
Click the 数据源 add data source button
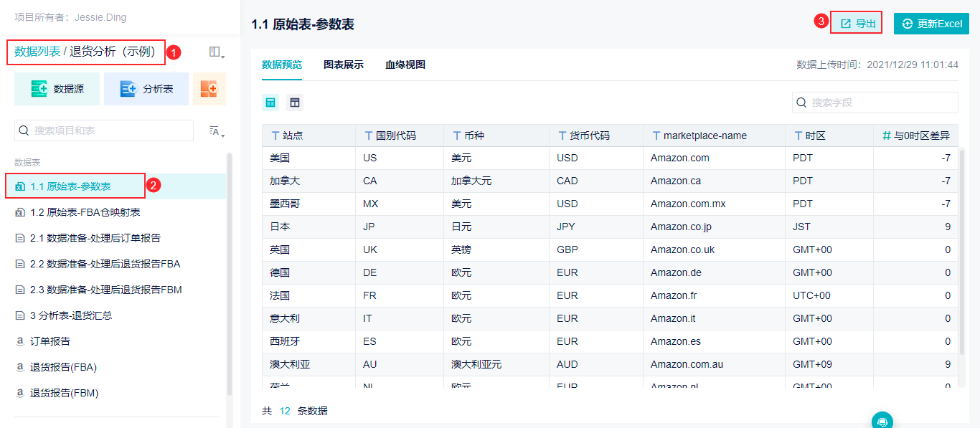coord(58,89)
